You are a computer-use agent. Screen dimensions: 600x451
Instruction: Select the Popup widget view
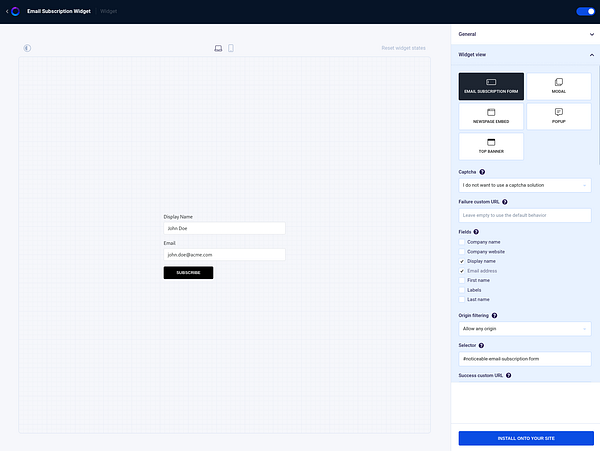click(x=559, y=116)
